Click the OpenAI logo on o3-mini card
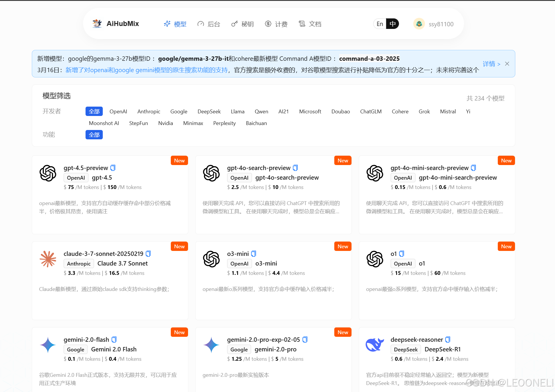 (211, 259)
